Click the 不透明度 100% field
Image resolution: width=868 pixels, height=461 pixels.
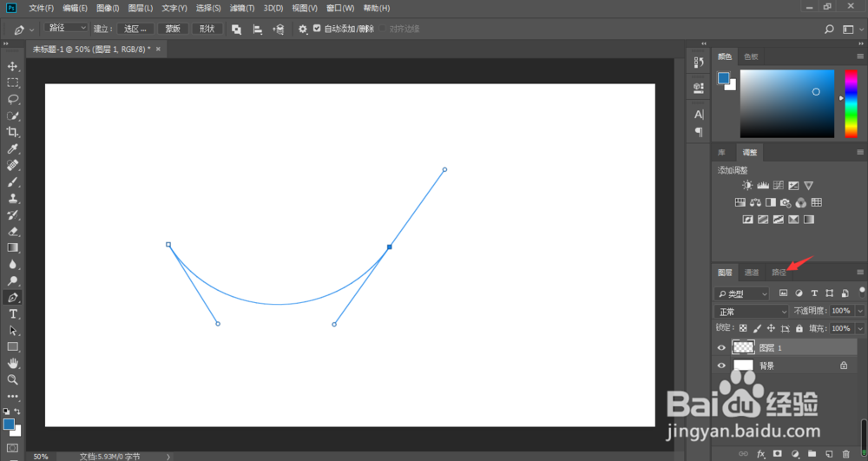(840, 311)
